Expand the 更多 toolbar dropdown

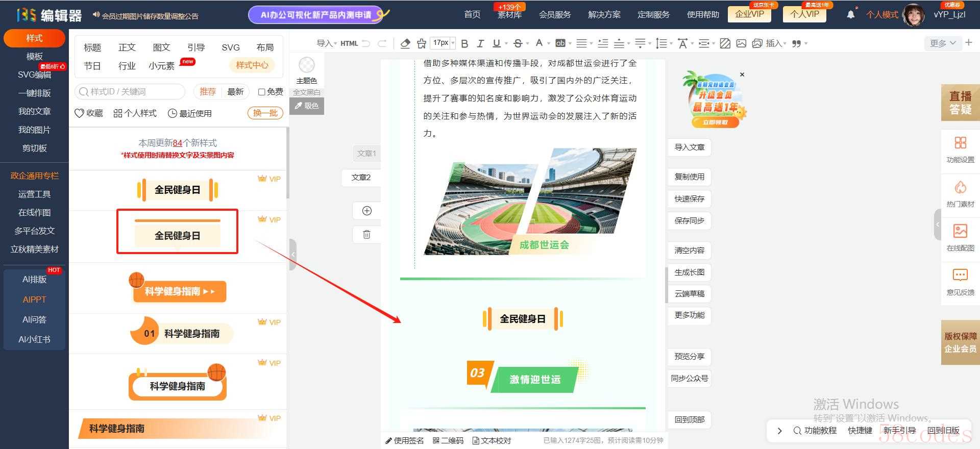point(942,43)
